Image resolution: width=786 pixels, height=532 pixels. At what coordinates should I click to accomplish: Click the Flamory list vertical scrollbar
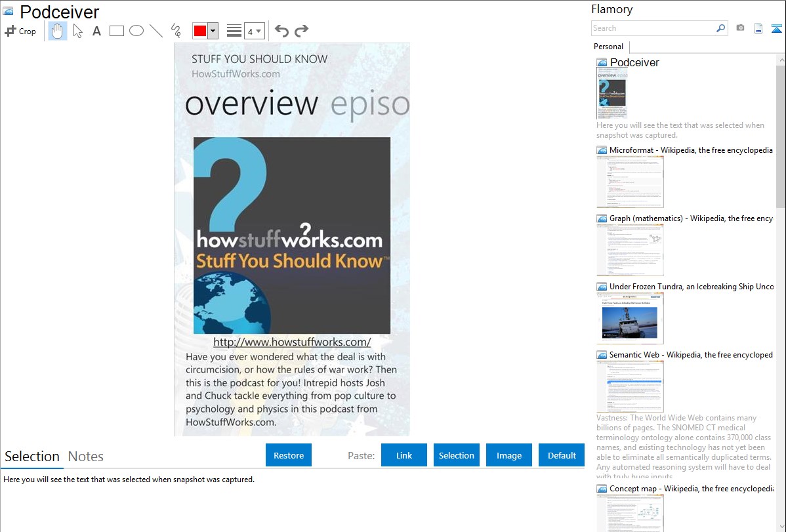coord(781,136)
